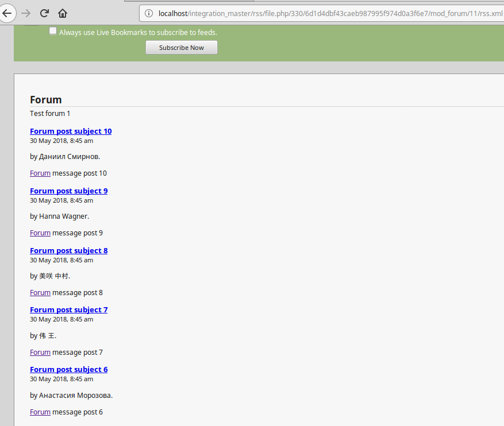
Task: Enable Always use Live Bookmarks checkbox
Action: (x=53, y=31)
